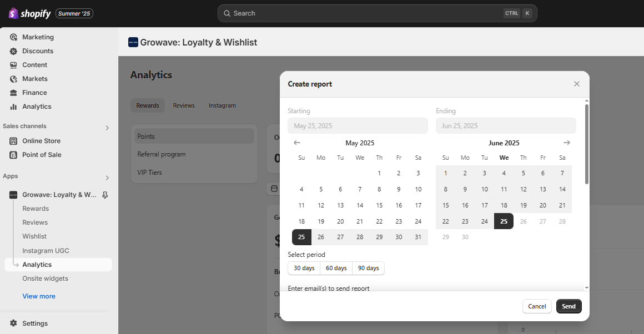Select Points in analytics list
Viewport: 644px width, 334px height.
click(194, 136)
